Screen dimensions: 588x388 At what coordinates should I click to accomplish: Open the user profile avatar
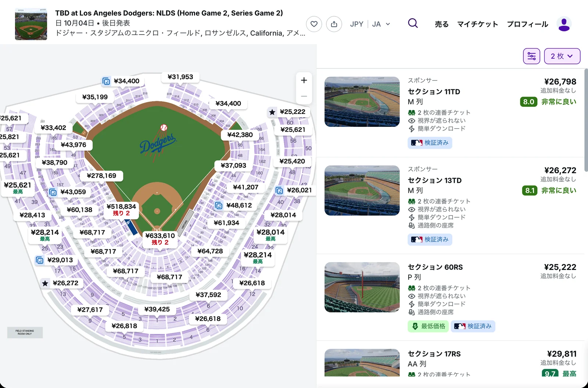564,24
